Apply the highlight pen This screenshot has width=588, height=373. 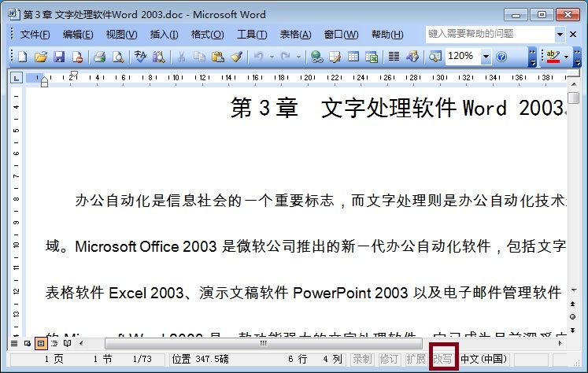click(x=553, y=57)
